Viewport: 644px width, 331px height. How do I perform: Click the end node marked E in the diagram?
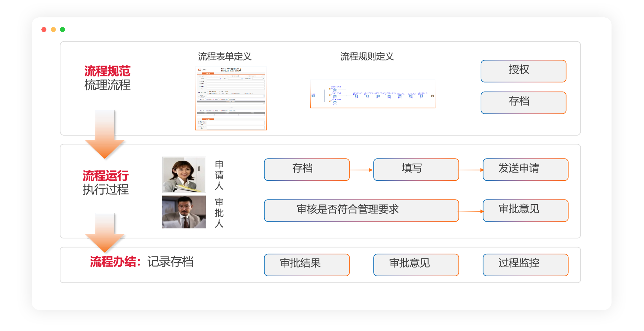[432, 96]
